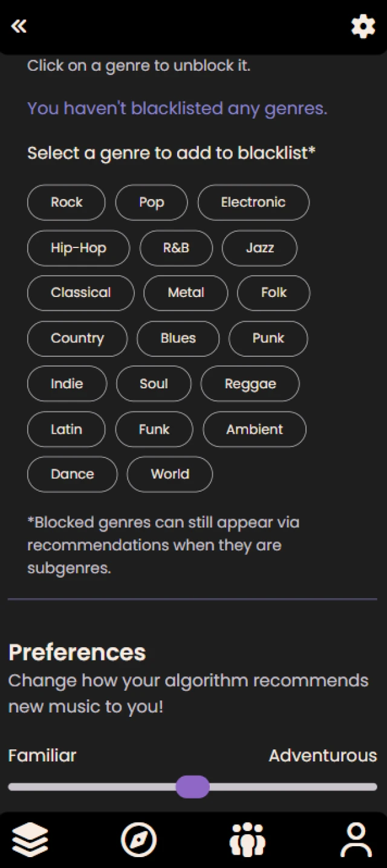Click the double-chevron back icon
Image resolution: width=387 pixels, height=868 pixels.
(x=19, y=26)
